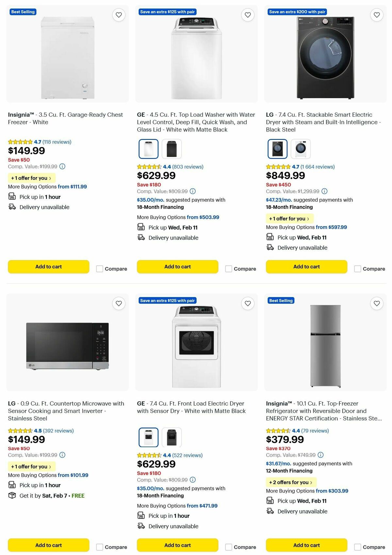
Task: Select black color variant for GE washer
Action: click(x=171, y=148)
